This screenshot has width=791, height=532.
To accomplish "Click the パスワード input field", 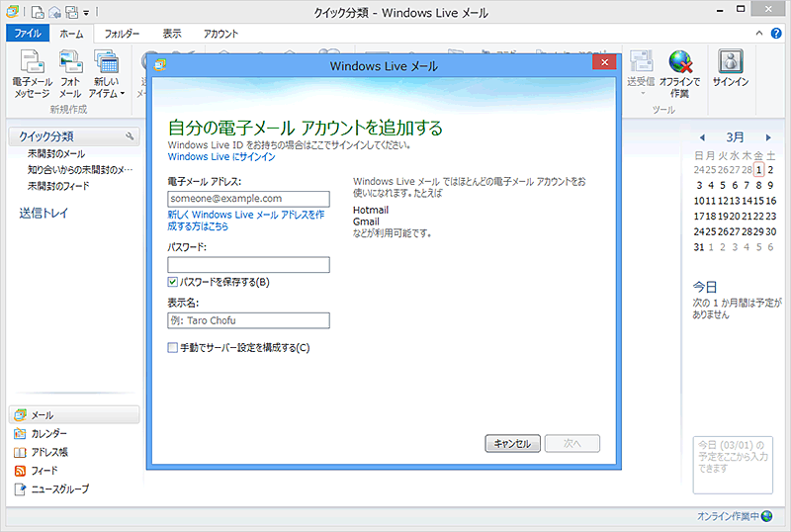I will 248,264.
